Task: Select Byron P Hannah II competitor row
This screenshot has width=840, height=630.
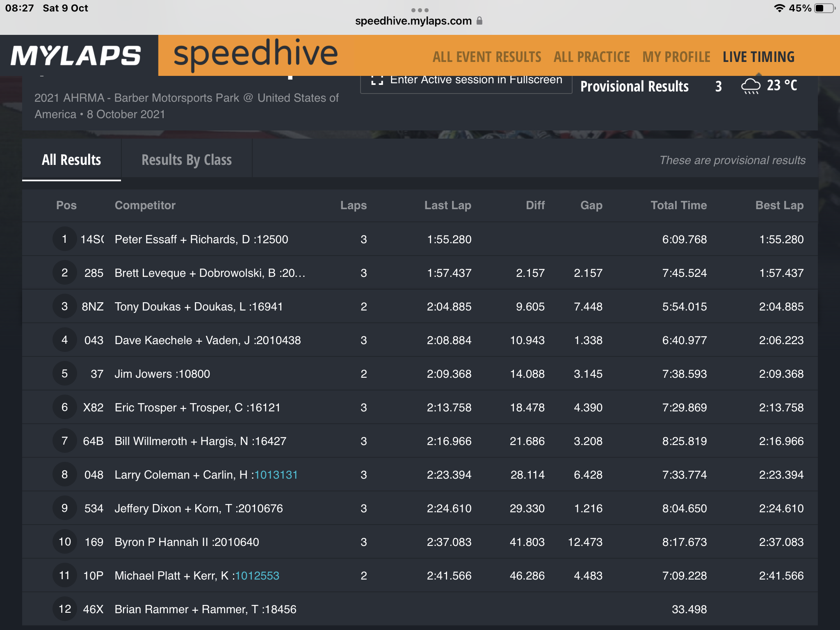Action: [x=420, y=542]
